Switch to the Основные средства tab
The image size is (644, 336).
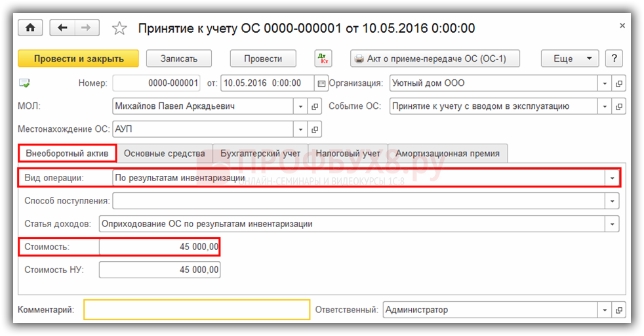click(165, 153)
